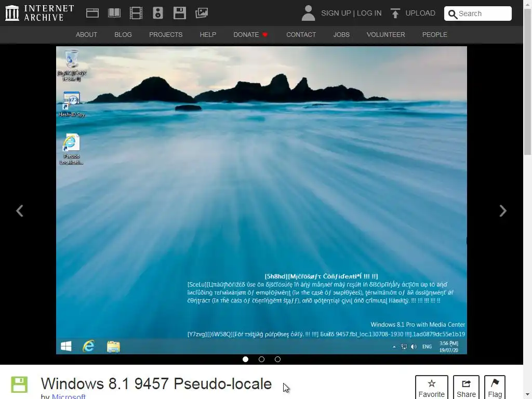
Task: Click the volume speaker tray icon
Action: 414,347
